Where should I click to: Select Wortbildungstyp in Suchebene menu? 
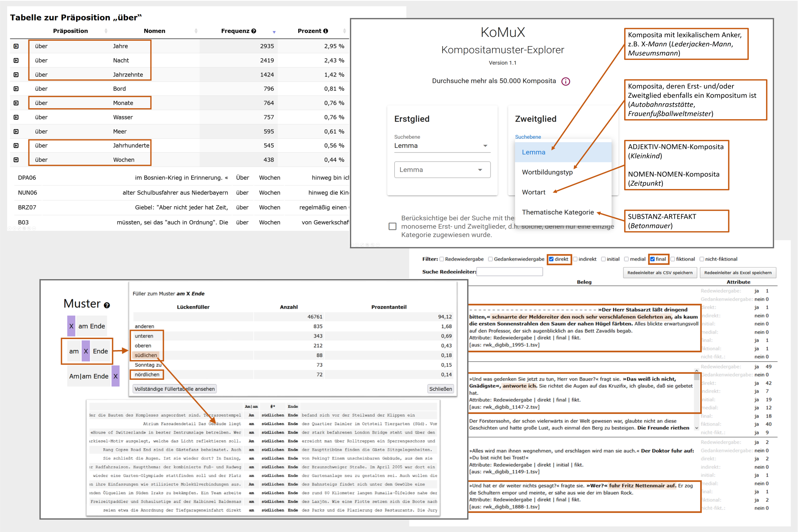coord(547,172)
